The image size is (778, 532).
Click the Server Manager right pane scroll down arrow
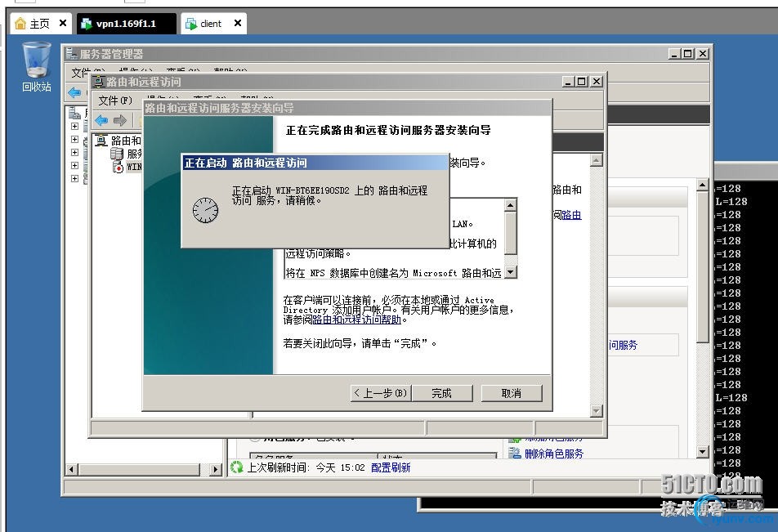(702, 451)
